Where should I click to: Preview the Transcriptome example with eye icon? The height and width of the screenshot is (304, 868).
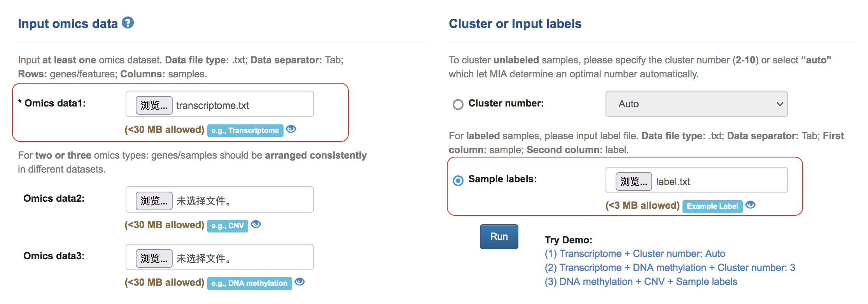click(x=291, y=129)
